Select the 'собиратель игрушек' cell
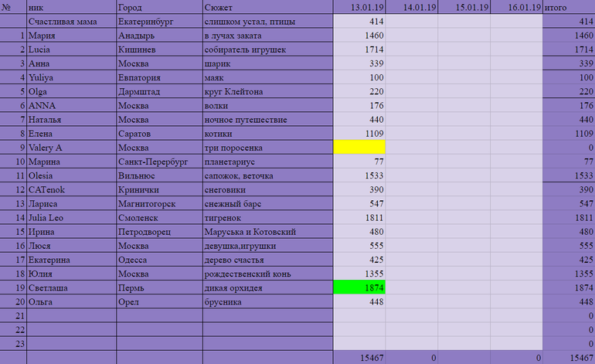Screen dimensions: 595x364 pos(267,49)
